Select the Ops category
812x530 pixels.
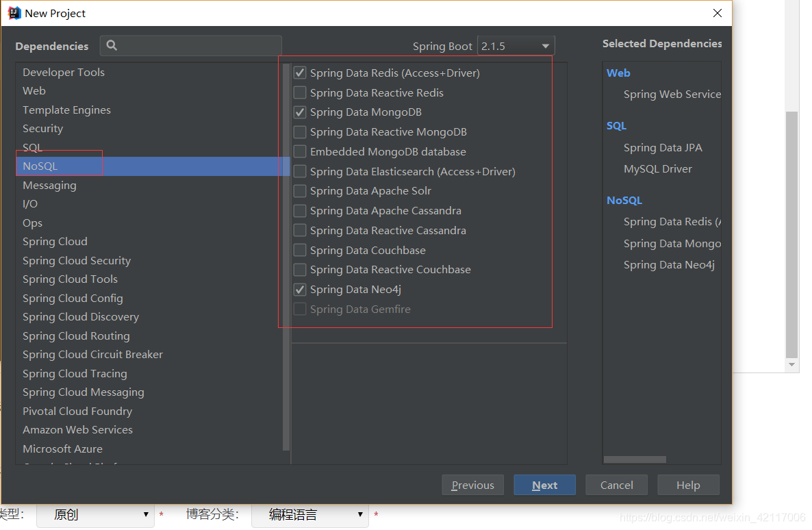33,223
